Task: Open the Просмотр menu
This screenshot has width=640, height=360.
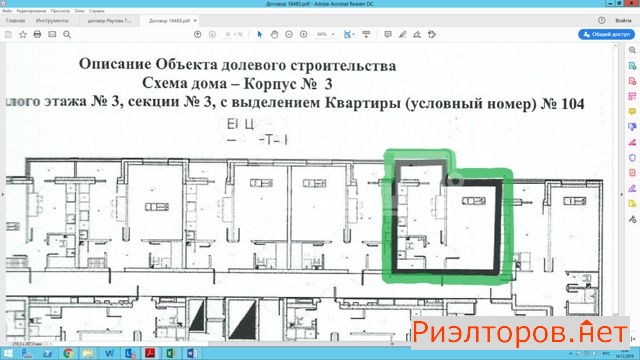Action: 60,11
